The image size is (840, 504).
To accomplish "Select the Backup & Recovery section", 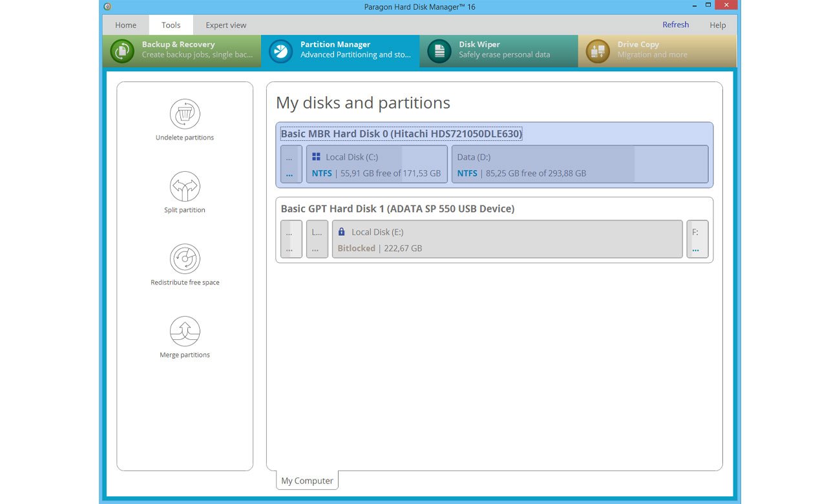I will pyautogui.click(x=182, y=51).
